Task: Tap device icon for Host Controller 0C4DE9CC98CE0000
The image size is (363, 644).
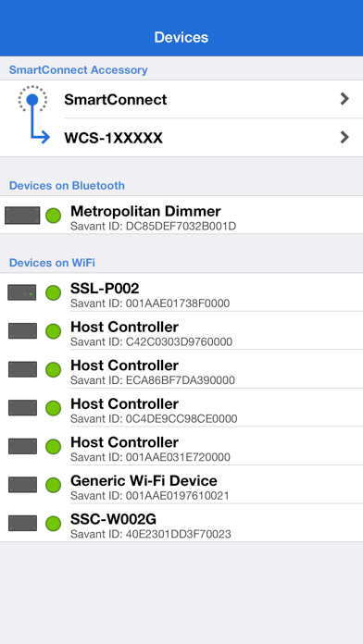Action: (22, 408)
